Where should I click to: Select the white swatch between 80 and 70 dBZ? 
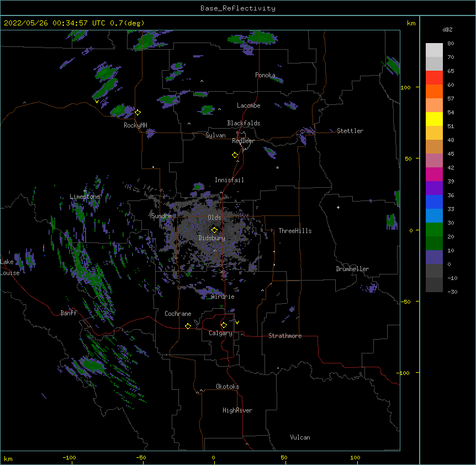point(434,50)
